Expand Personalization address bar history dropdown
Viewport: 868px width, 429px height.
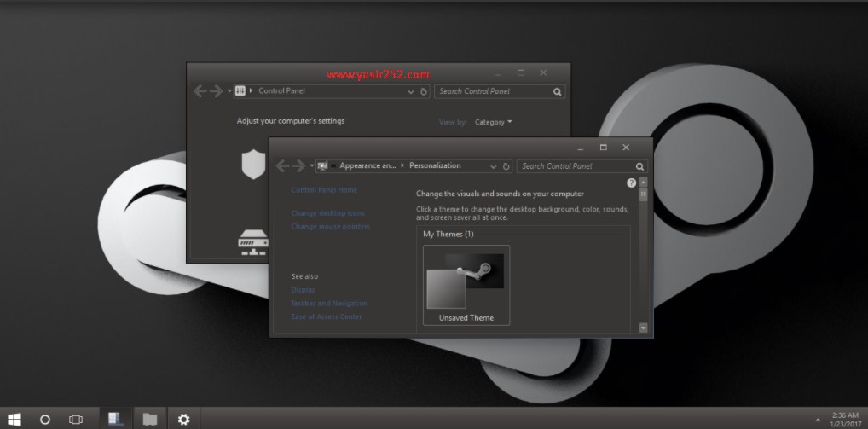coord(494,166)
